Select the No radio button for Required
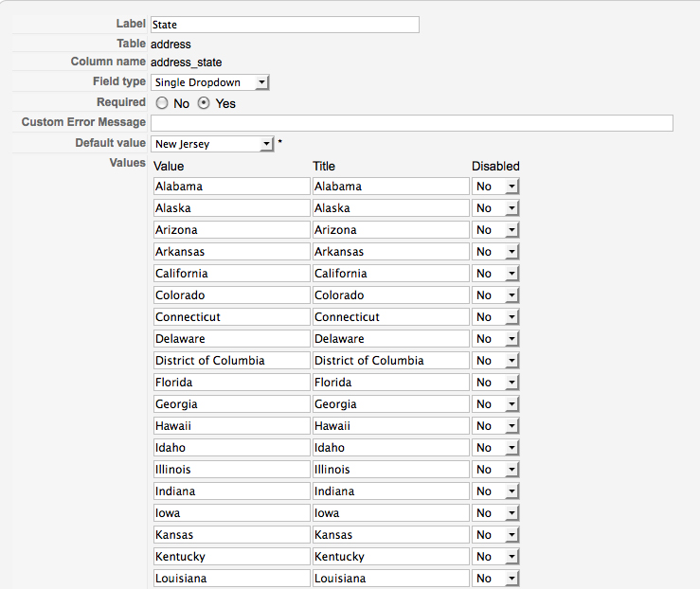This screenshot has width=700, height=589. coord(162,103)
